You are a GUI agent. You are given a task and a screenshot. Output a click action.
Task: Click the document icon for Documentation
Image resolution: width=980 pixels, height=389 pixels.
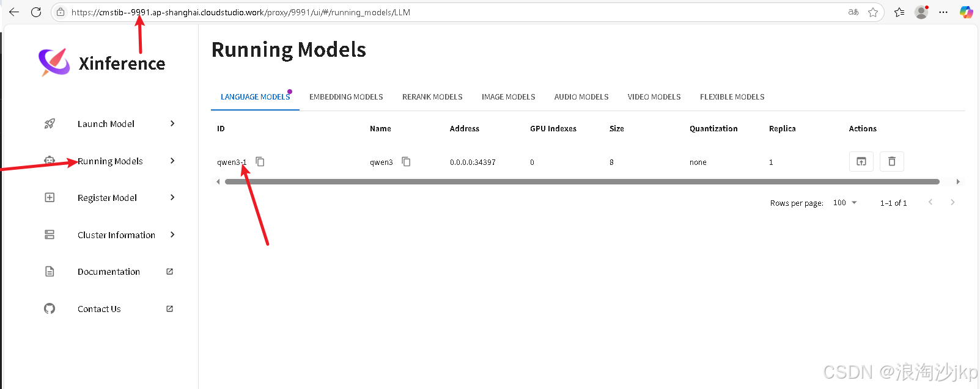pyautogui.click(x=50, y=272)
